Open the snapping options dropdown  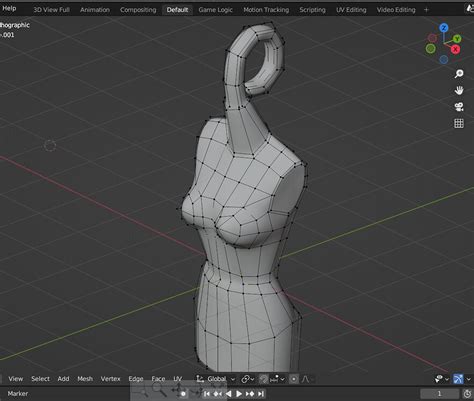point(278,379)
